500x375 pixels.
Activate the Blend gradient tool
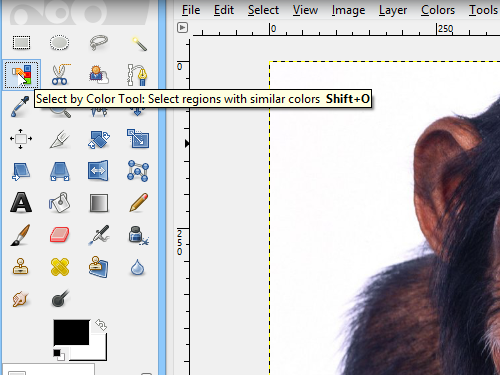coord(99,203)
